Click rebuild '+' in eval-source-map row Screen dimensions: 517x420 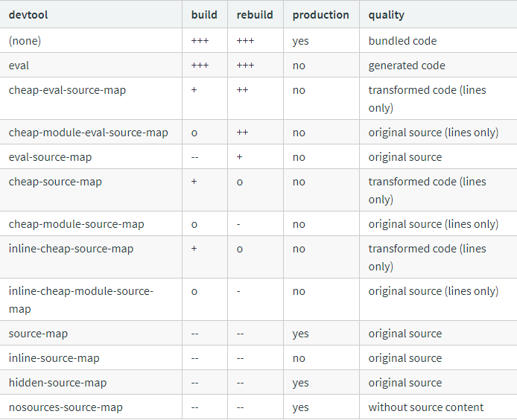coord(239,157)
